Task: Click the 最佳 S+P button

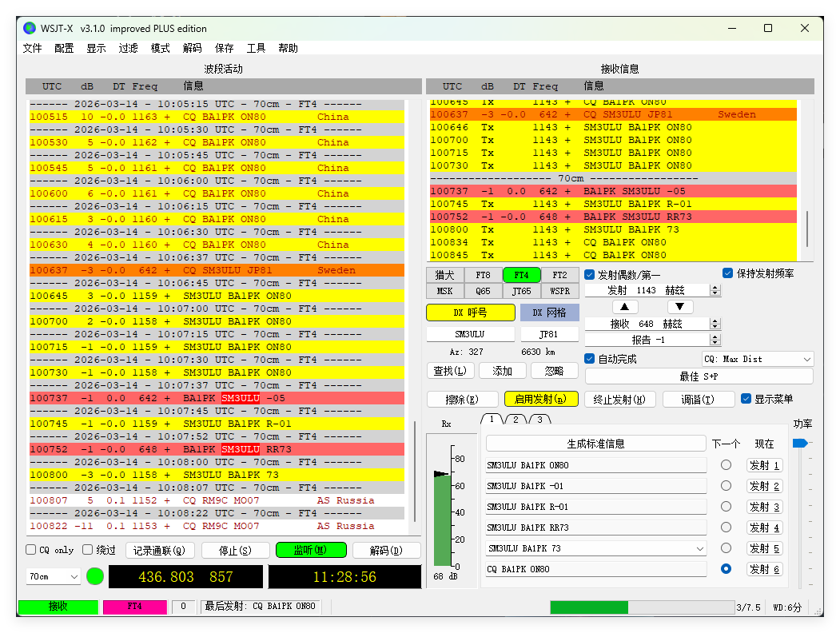Action: [x=699, y=376]
